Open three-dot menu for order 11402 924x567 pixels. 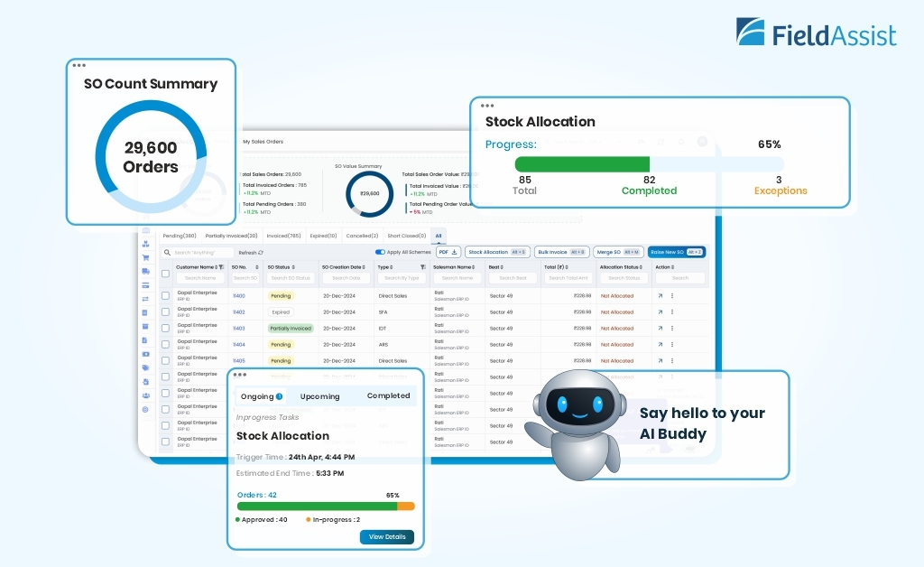click(672, 312)
